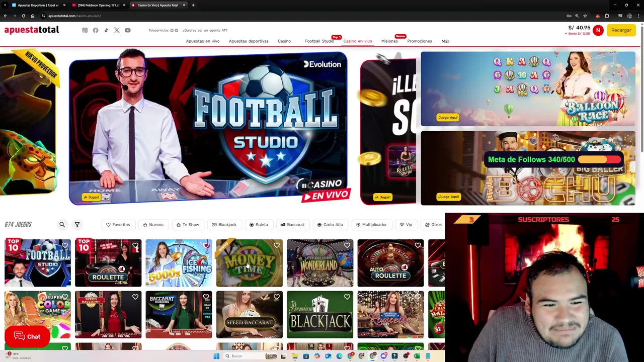The width and height of the screenshot is (644, 362).
Task: Go to Apuestas deportivas
Action: coord(249,41)
